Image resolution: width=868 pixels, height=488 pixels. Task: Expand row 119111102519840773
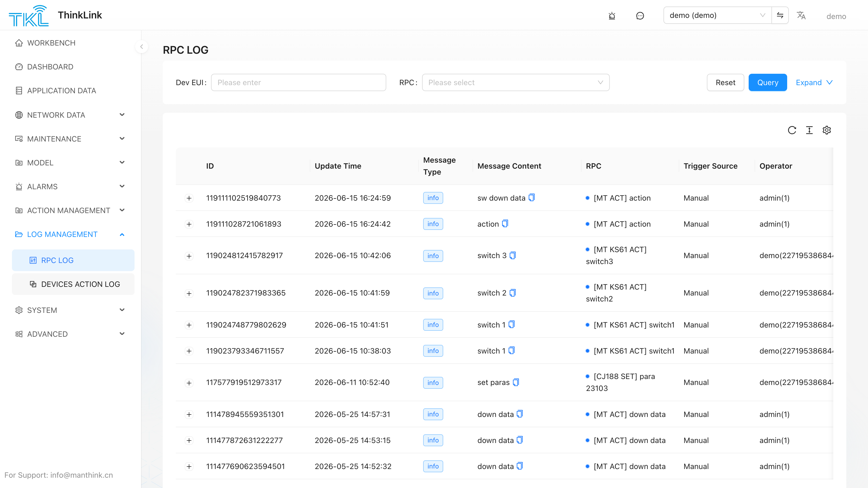(x=189, y=198)
